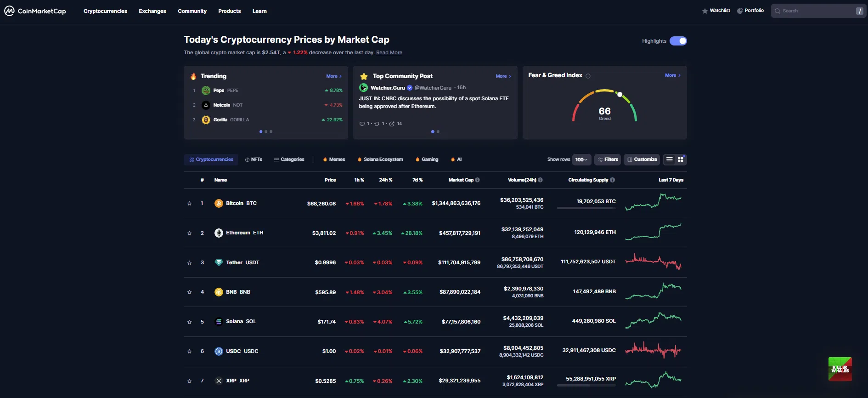This screenshot has height=398, width=868.
Task: Open the Community header menu
Action: (x=192, y=11)
